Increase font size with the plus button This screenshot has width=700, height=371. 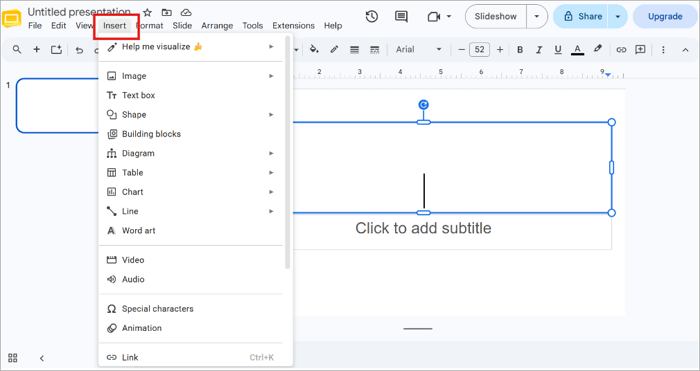click(x=500, y=50)
